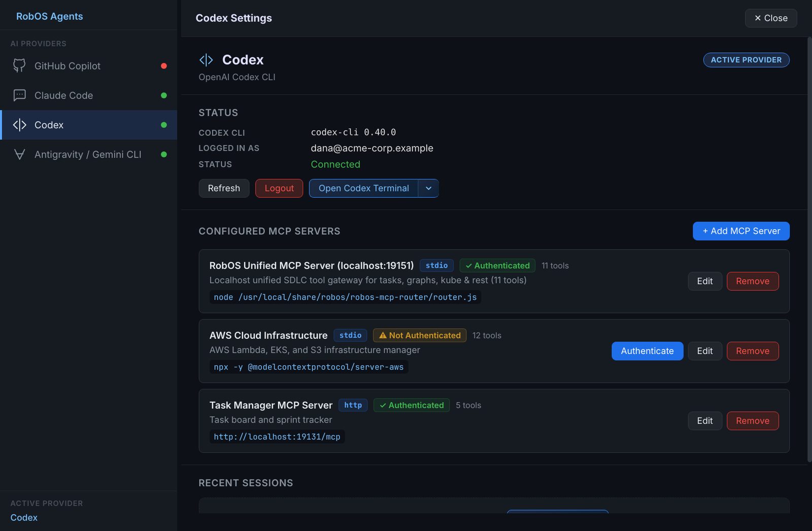Screen dimensions: 812x531
Task: Remove RobOS Unified MCP Server
Action: 753,281
